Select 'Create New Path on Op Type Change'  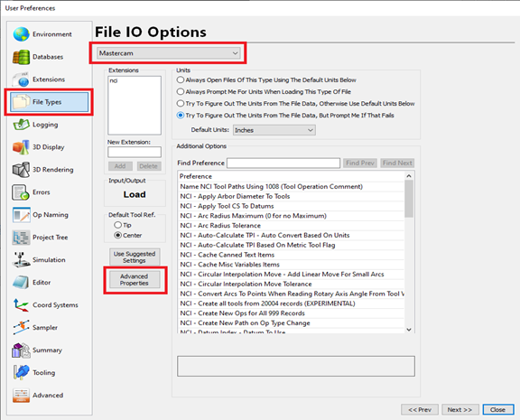pos(292,322)
